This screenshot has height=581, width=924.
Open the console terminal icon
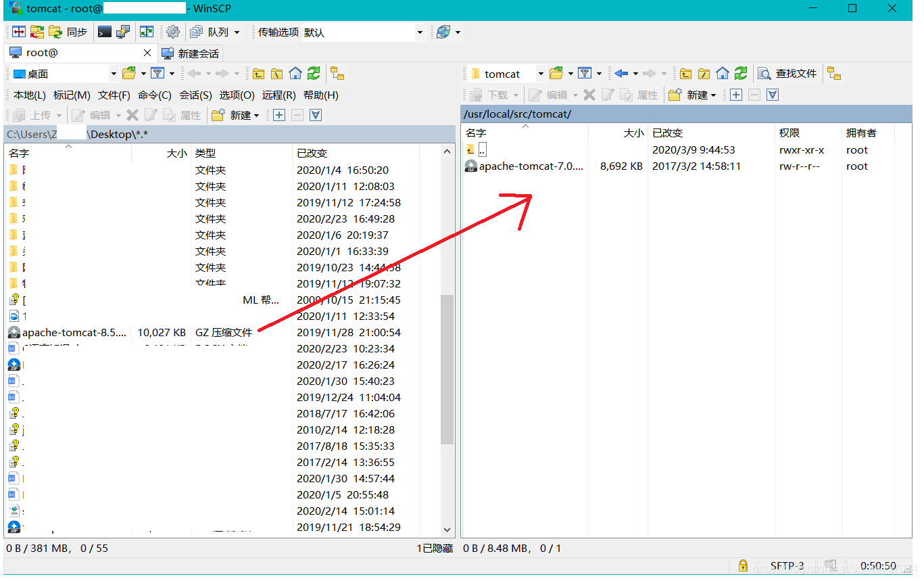104,32
